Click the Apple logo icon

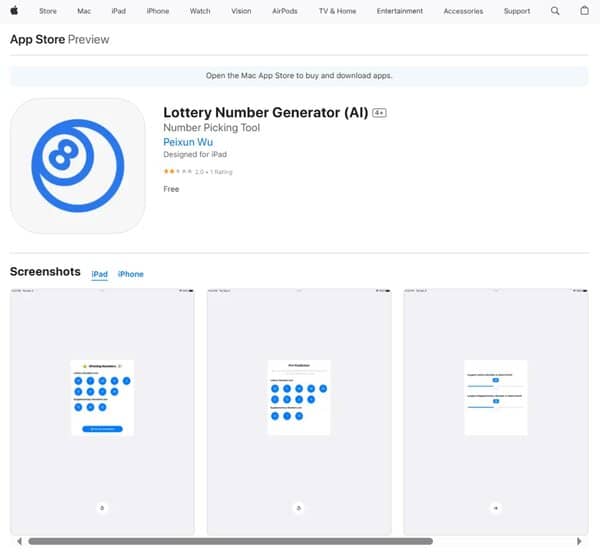click(14, 11)
